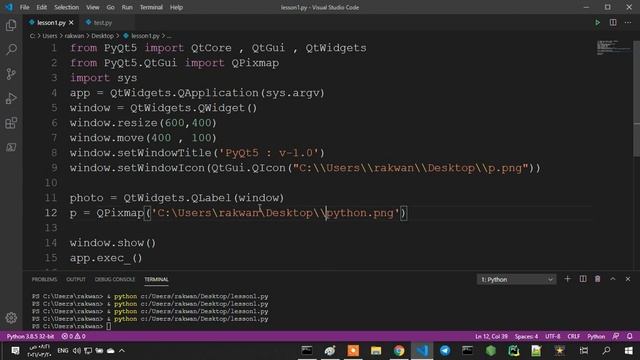Change encoding via UTF-8 status item
Screen dimensions: 640x360
pos(553,336)
